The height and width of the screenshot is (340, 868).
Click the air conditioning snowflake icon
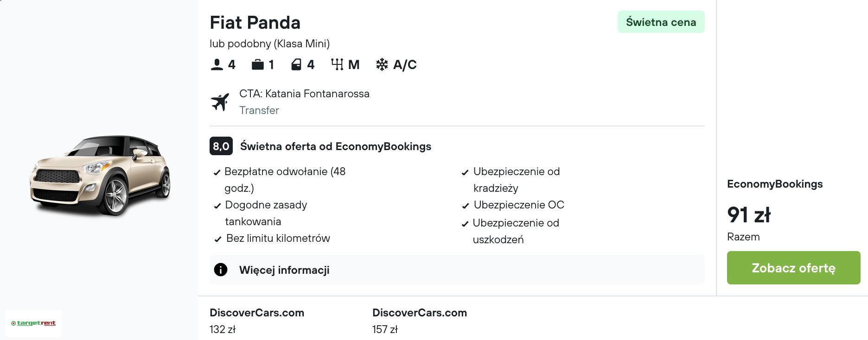tap(382, 64)
